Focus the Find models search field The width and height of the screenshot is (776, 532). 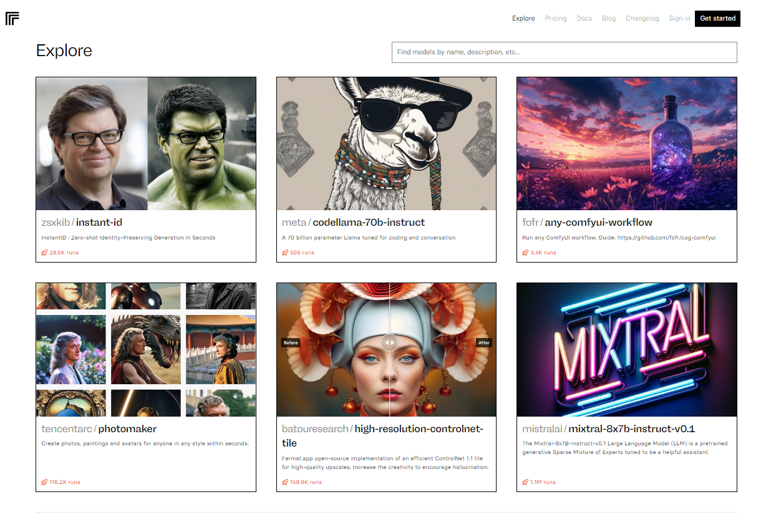pos(564,52)
